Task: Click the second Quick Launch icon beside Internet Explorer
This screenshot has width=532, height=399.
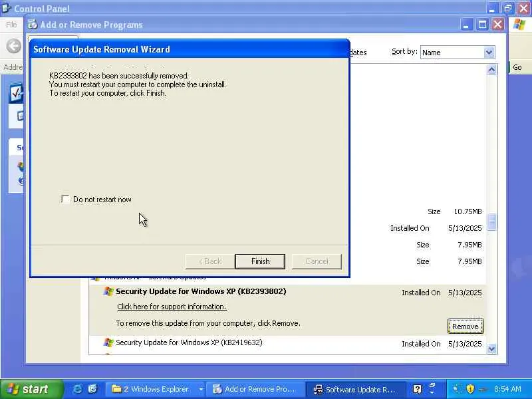Action: point(92,389)
